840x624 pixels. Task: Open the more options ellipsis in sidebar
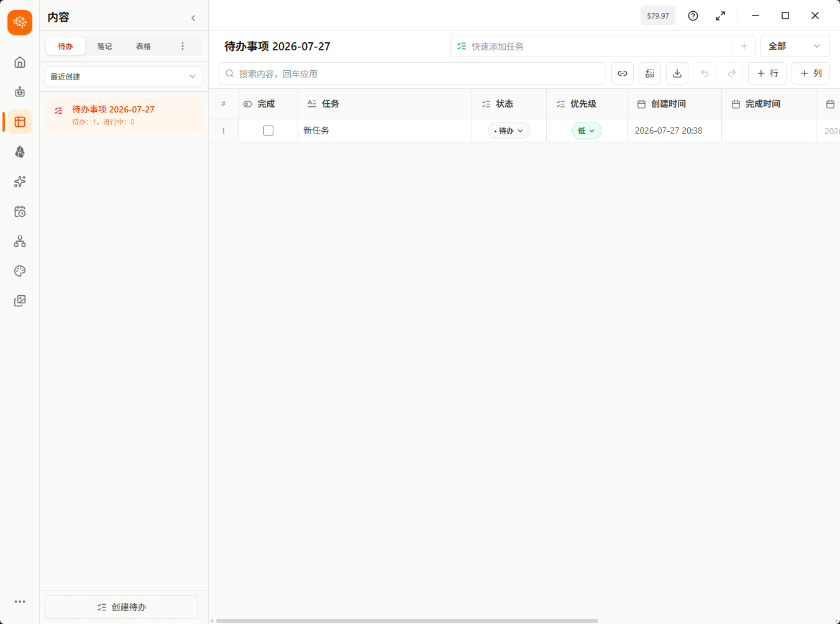tap(20, 602)
